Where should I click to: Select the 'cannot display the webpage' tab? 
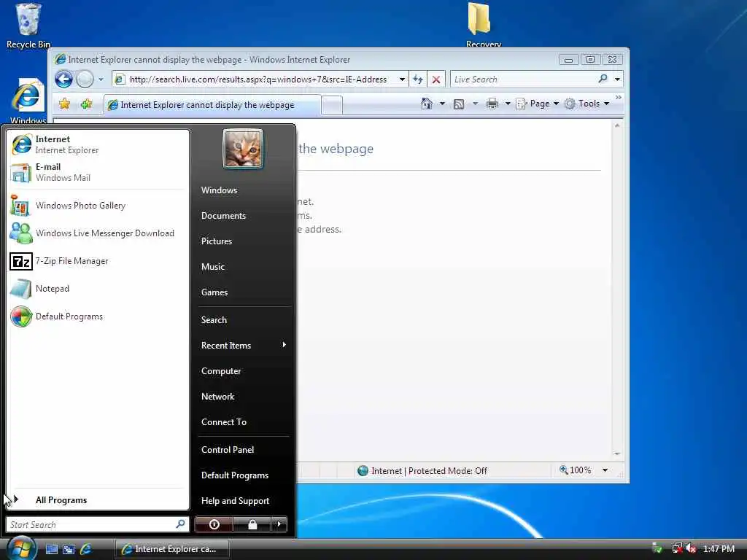tap(212, 105)
